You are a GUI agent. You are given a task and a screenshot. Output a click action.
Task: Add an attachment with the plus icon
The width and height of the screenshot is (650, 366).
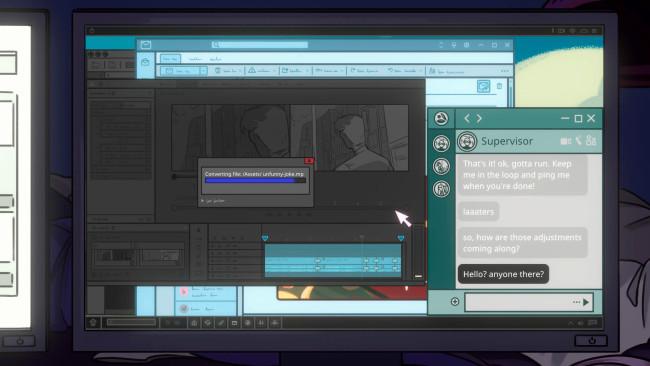pyautogui.click(x=455, y=302)
